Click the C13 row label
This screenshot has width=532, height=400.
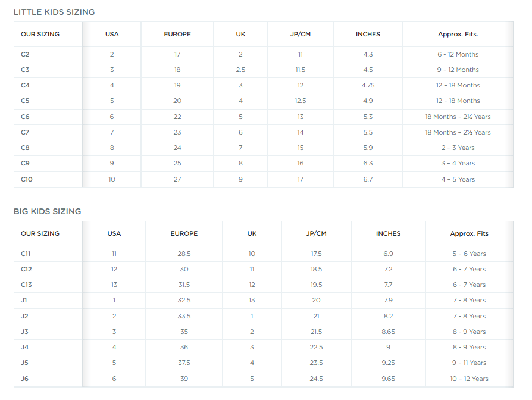coord(26,285)
